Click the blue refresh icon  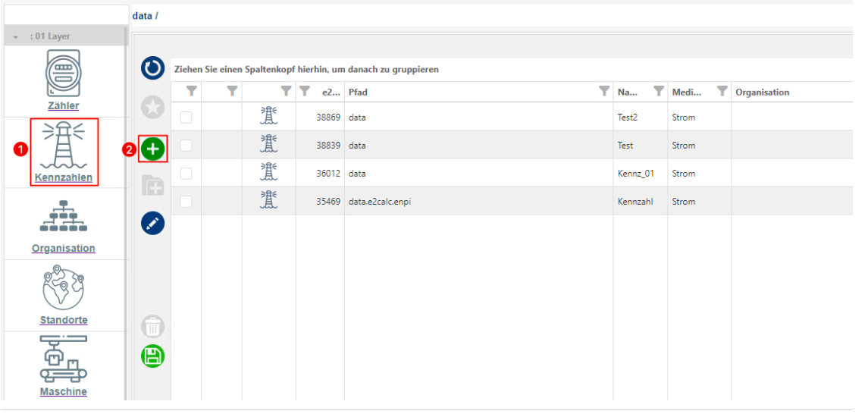pyautogui.click(x=153, y=68)
